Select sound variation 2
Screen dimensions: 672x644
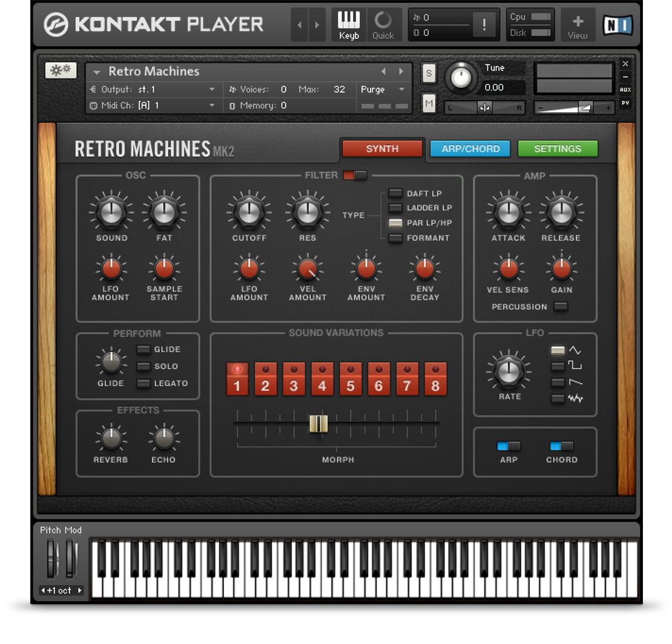pyautogui.click(x=265, y=379)
